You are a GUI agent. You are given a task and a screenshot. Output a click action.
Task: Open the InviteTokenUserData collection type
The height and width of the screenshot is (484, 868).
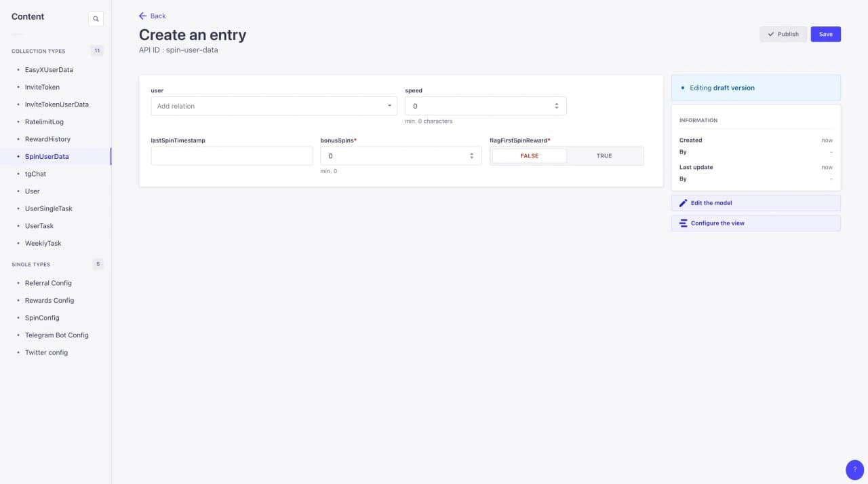(57, 105)
